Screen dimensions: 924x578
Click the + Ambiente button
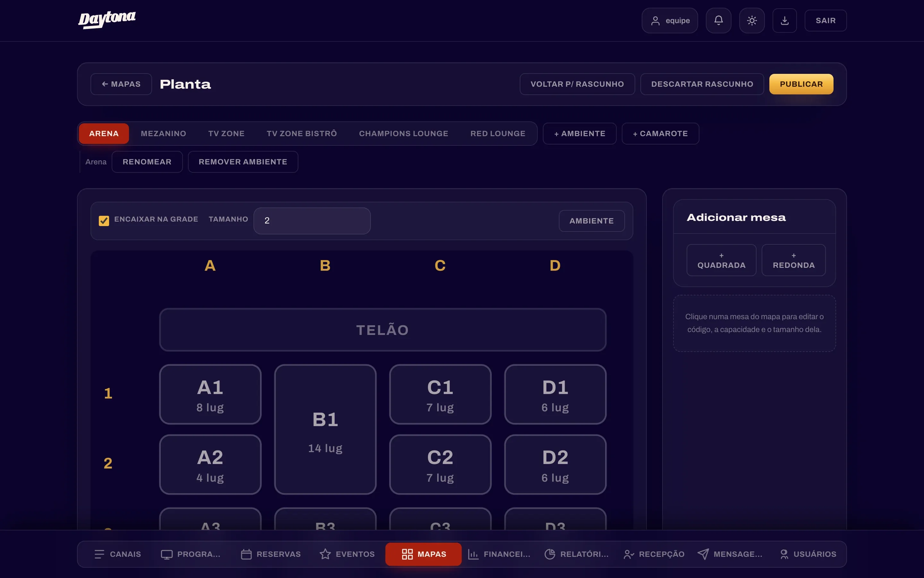[580, 133]
